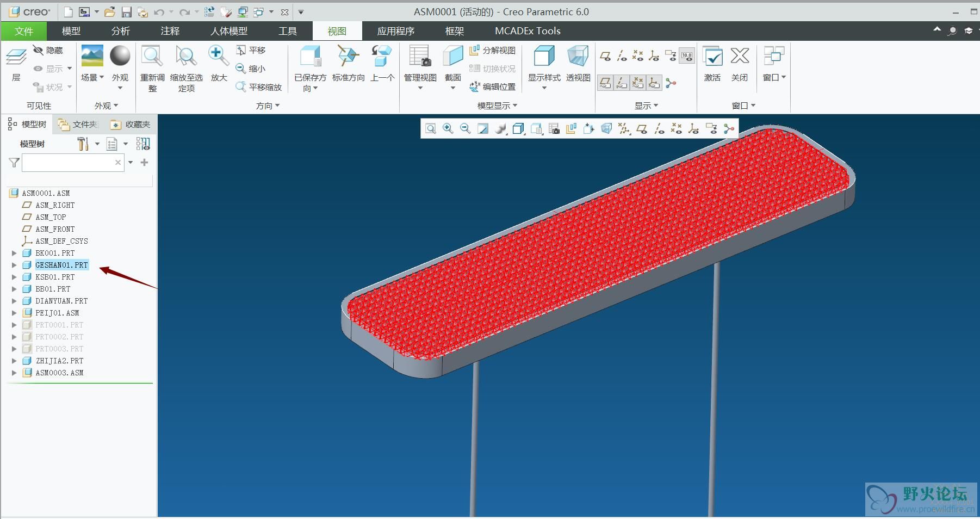Click the Previous view (上一个) icon
The width and height of the screenshot is (980, 519).
coord(382,56)
